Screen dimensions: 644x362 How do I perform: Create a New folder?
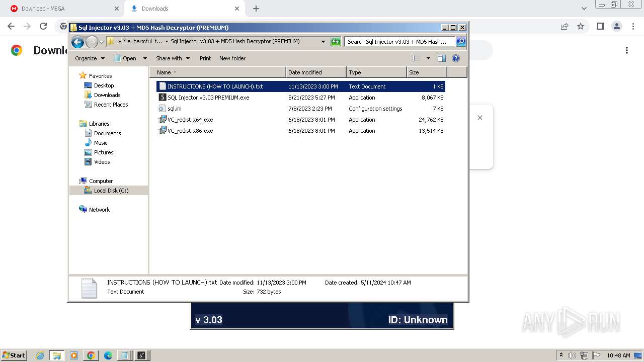232,58
